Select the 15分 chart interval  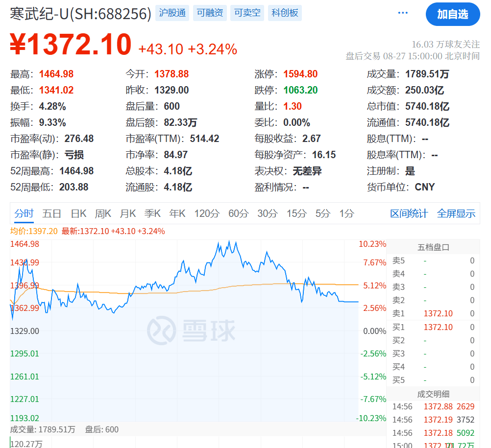click(296, 213)
